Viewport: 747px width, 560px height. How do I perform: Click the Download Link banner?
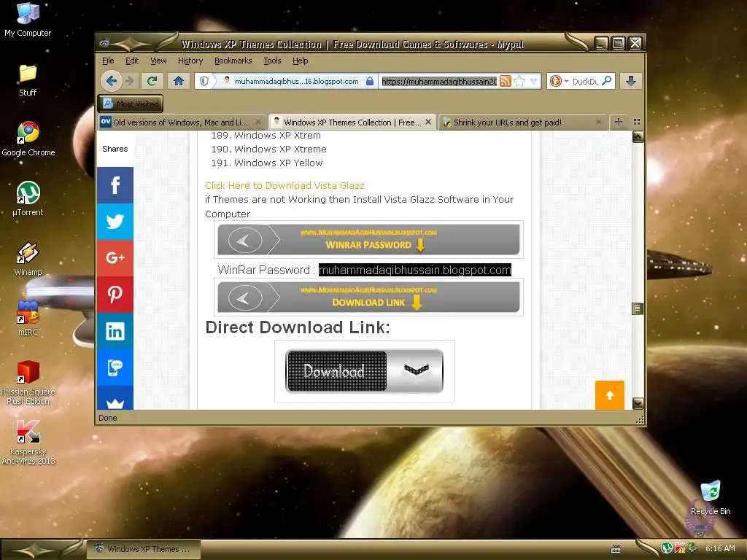coord(368,297)
